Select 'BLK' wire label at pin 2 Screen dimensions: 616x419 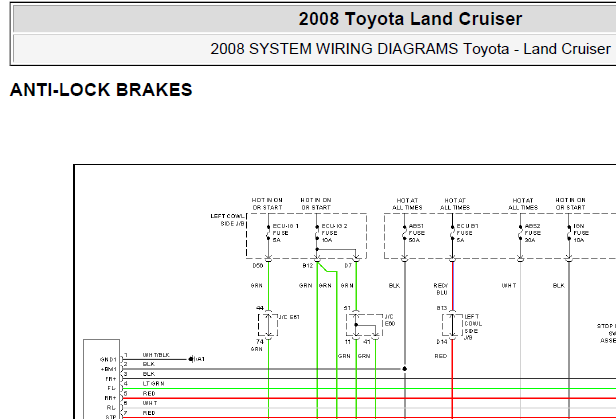(149, 364)
